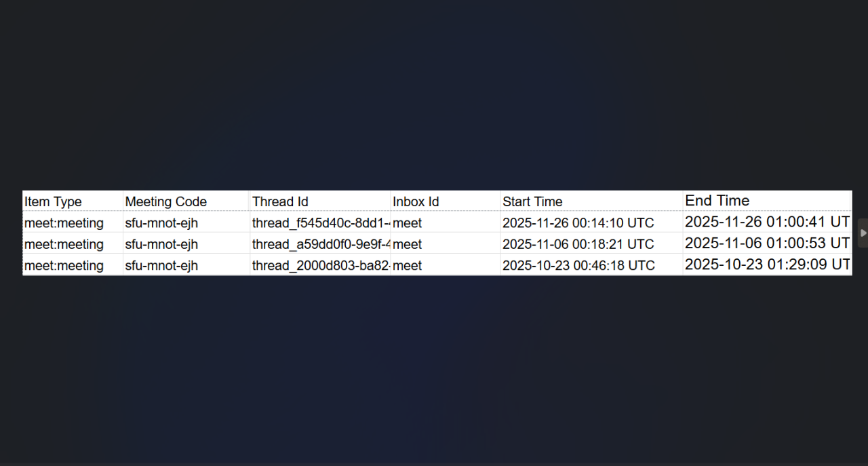Click the End Time column header
Screen dimensions: 868x466
point(717,201)
